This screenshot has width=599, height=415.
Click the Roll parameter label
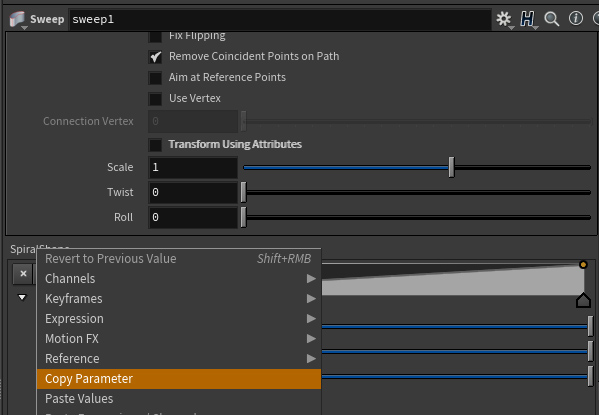[123, 217]
